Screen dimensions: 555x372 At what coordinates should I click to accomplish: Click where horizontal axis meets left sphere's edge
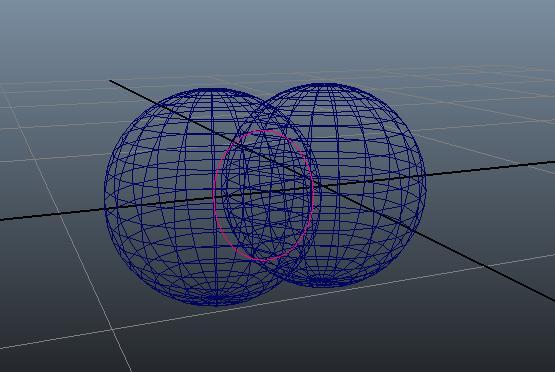coord(105,209)
